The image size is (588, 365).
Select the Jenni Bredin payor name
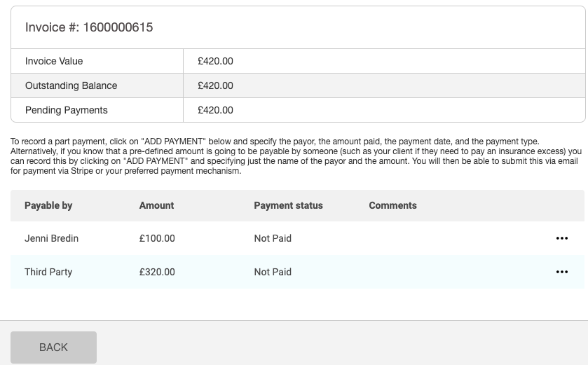click(x=51, y=238)
